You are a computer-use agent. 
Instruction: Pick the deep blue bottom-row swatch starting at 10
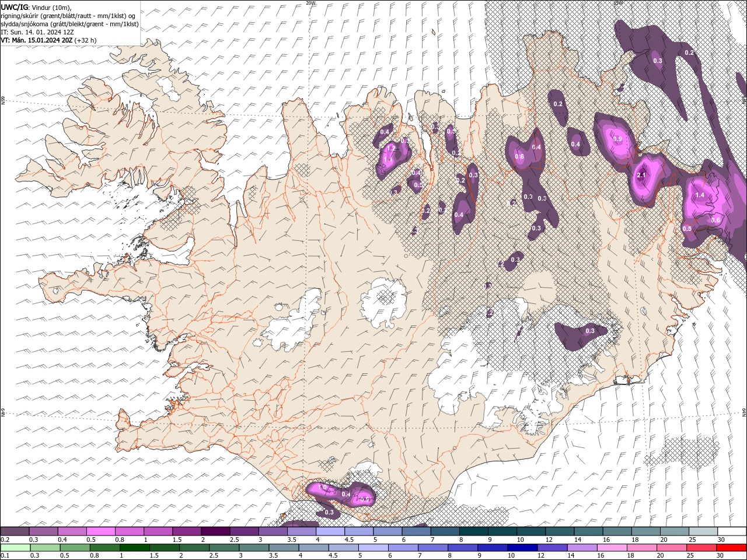[x=522, y=548]
